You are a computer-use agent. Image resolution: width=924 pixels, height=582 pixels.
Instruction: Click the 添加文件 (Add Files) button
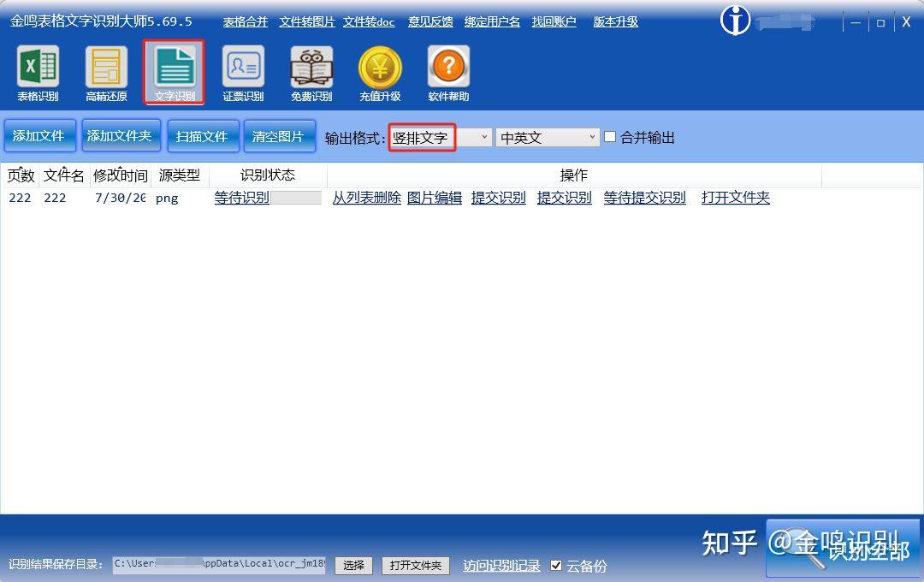(39, 136)
